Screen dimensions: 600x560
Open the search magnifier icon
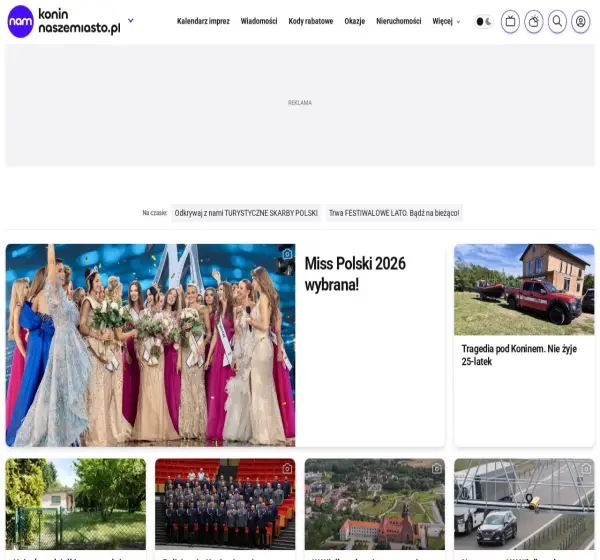(x=558, y=21)
